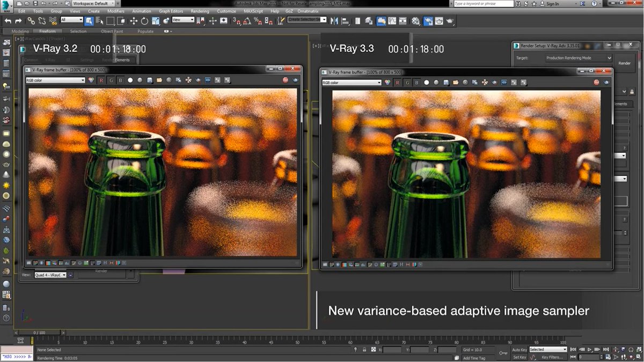Open the selection filter All dropdown

72,19
